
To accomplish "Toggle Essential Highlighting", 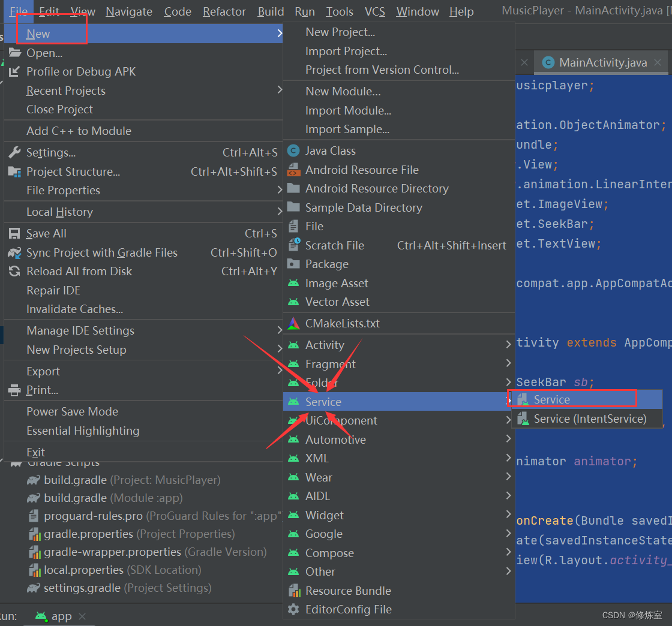I will point(83,431).
